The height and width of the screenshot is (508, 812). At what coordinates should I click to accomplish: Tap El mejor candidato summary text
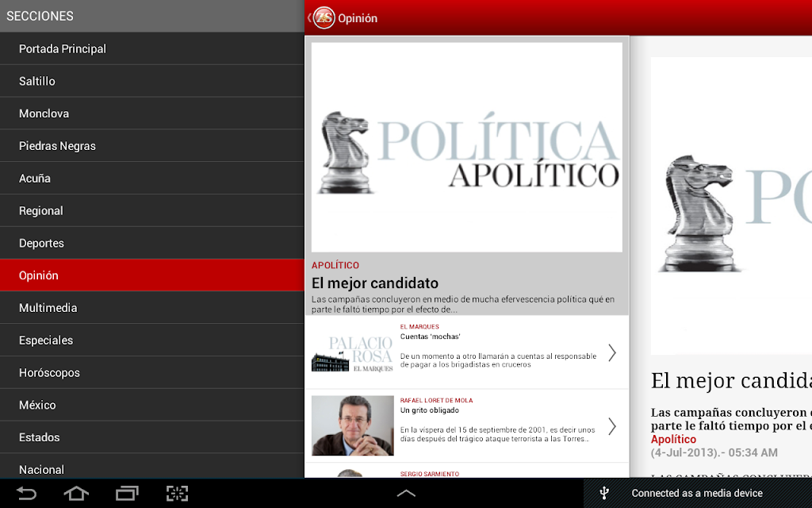pos(463,304)
